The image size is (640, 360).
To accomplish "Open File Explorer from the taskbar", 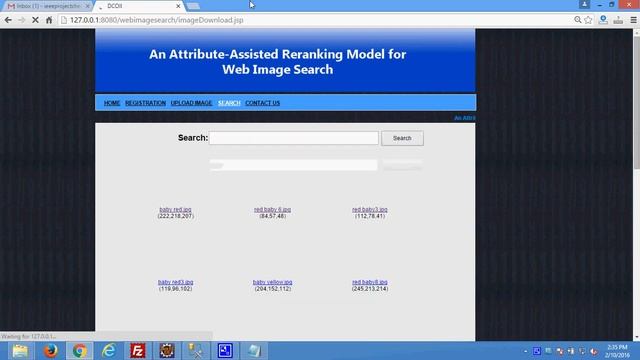I will pos(20,351).
